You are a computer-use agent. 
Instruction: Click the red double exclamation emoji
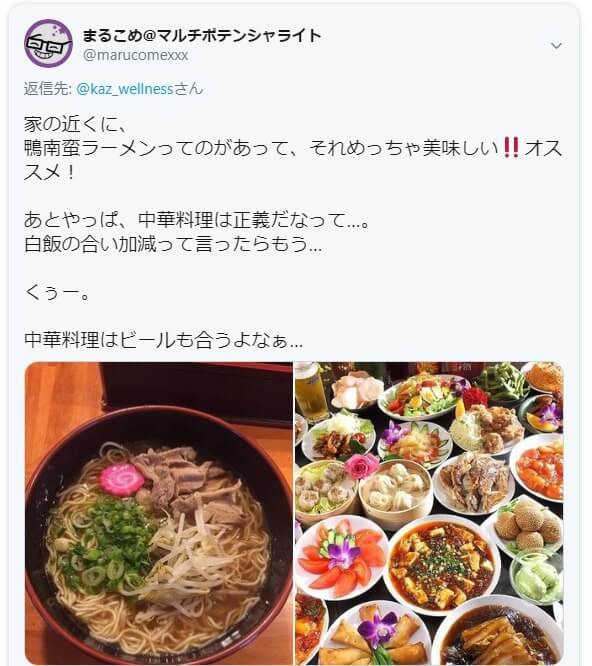coord(511,148)
